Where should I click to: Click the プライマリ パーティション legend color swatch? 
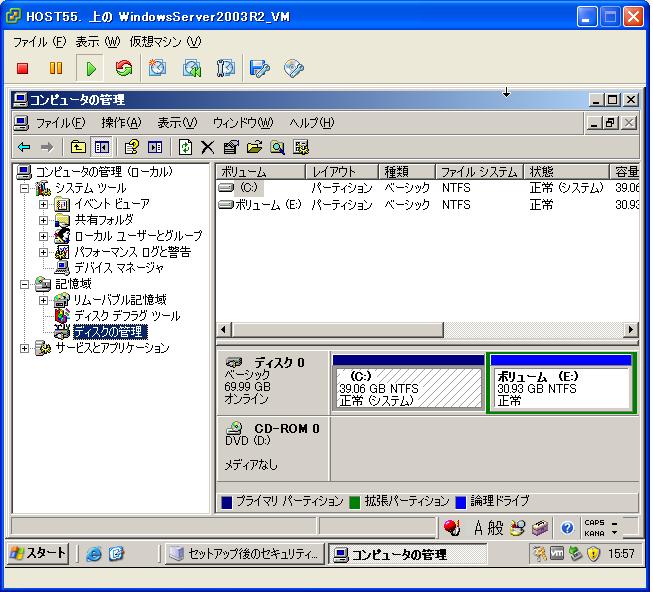click(227, 502)
